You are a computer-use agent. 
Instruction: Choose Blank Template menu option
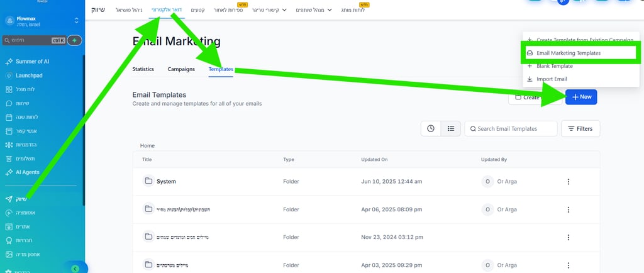click(580, 66)
